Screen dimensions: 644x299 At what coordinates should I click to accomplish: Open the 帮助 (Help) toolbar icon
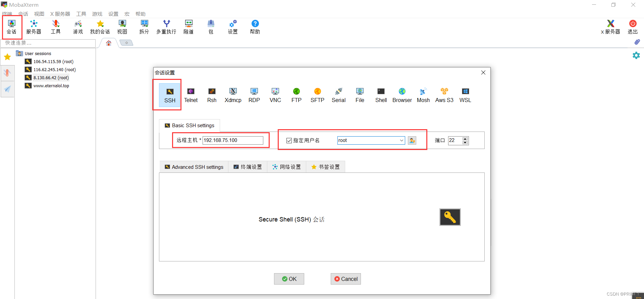click(x=255, y=27)
